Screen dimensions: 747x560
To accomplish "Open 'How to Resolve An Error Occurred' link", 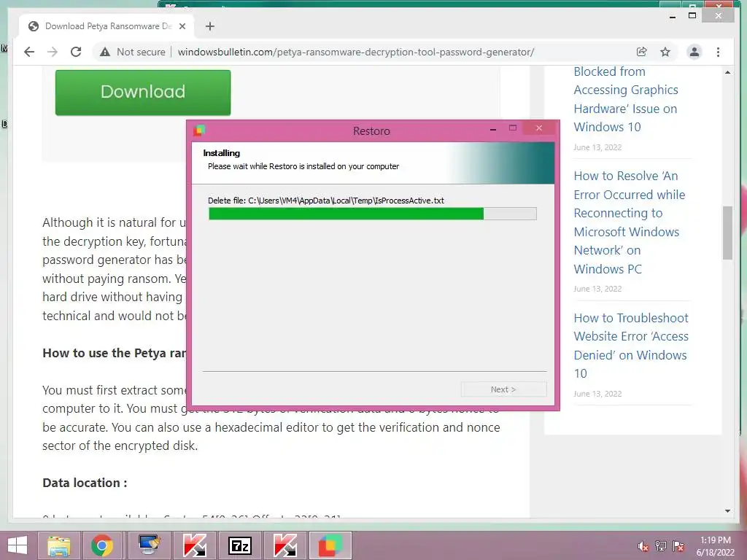I will (x=630, y=222).
